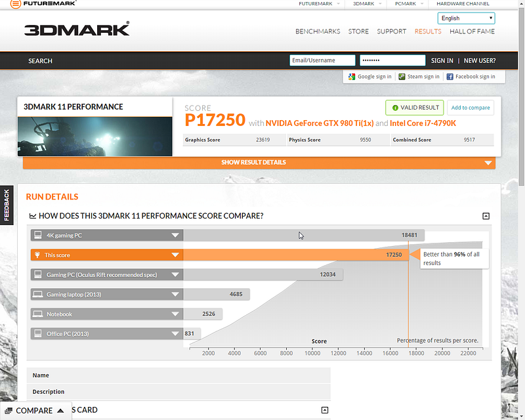Click the 4K gaming PC monitor icon
The height and width of the screenshot is (420, 525).
(38, 235)
